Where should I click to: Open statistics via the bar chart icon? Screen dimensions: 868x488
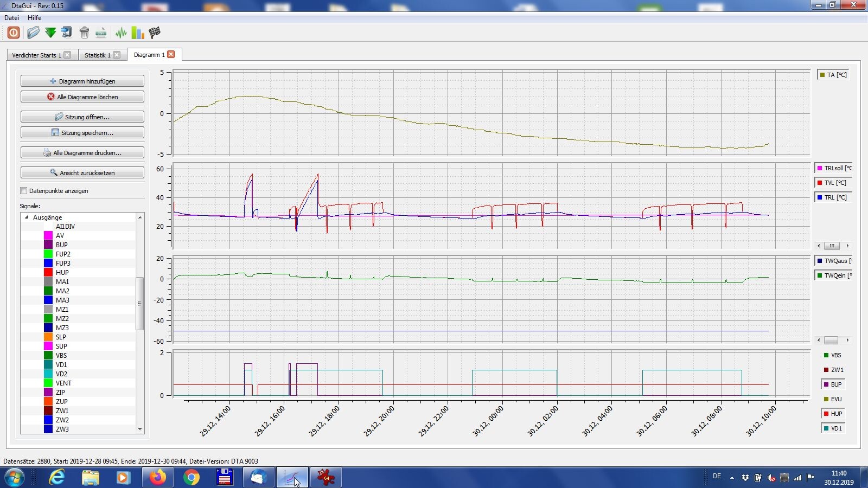[138, 33]
